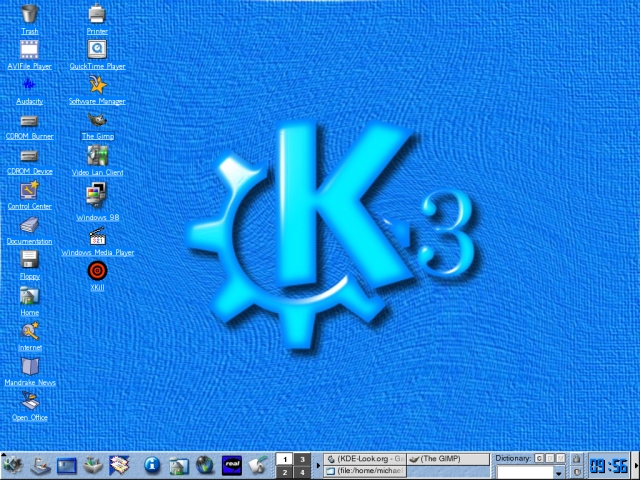640x480 pixels.
Task: Switch to The GIMP taskbar window
Action: 448,459
